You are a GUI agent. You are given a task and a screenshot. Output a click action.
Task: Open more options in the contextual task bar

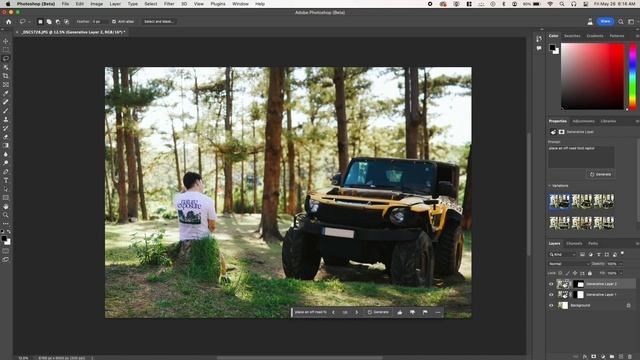pyautogui.click(x=438, y=312)
